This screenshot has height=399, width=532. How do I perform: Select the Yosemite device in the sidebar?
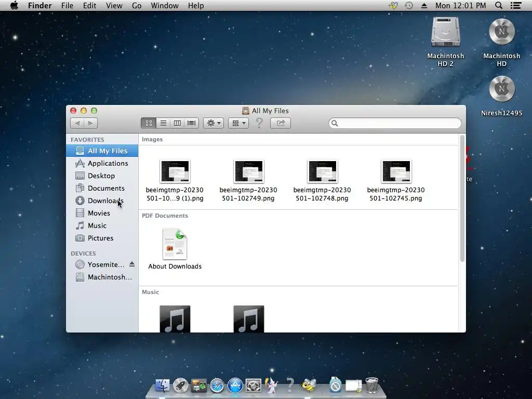tap(100, 264)
